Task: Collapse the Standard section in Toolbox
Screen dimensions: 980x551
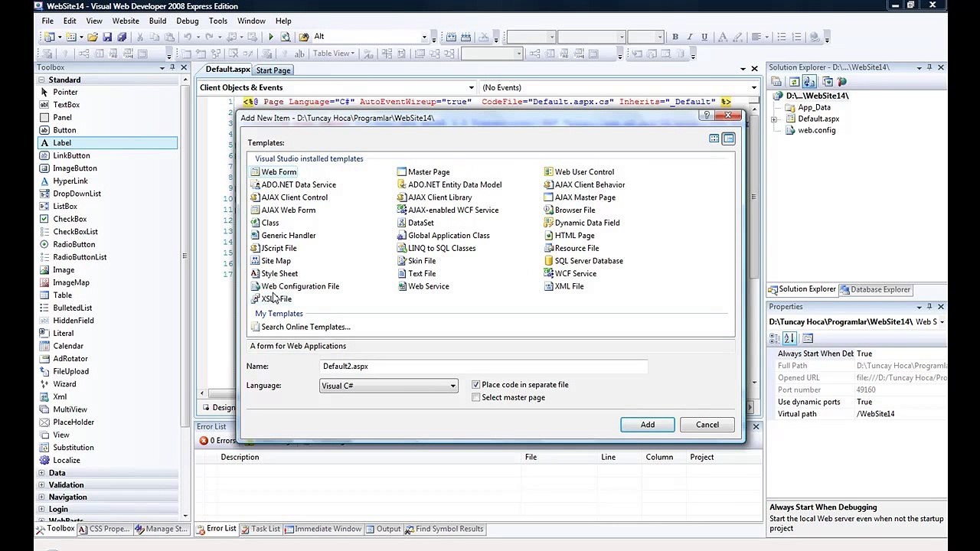Action: coord(42,80)
